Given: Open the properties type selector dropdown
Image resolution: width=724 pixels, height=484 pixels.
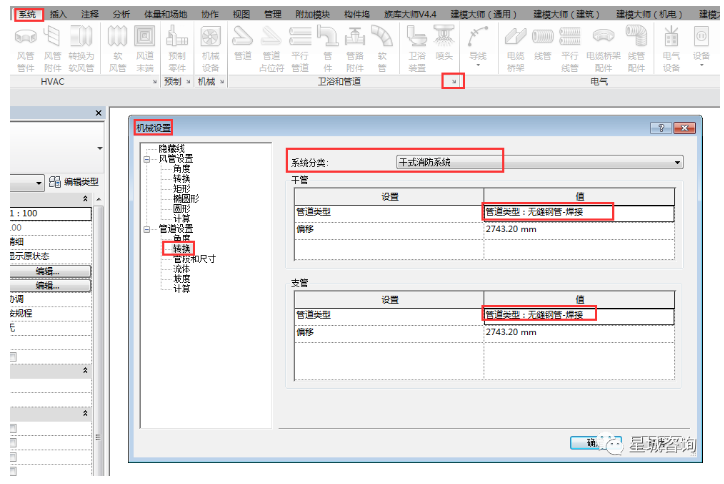Looking at the screenshot, I should [x=100, y=148].
